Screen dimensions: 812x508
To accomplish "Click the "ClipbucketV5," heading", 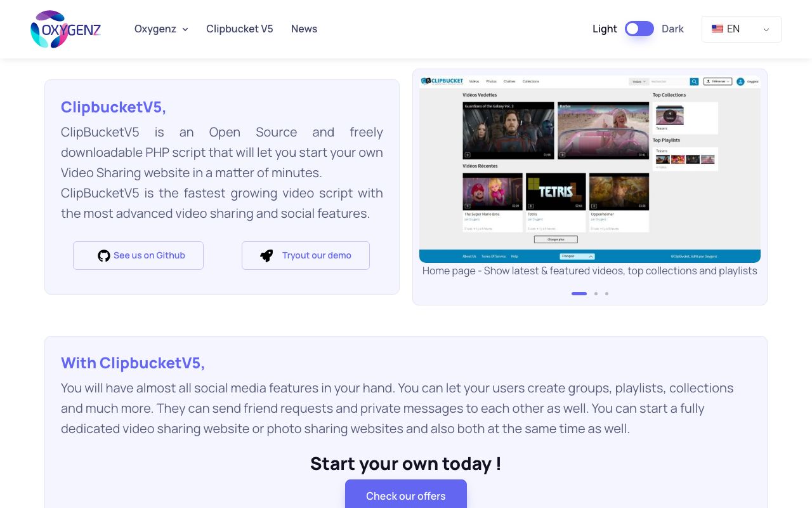I will [x=114, y=107].
